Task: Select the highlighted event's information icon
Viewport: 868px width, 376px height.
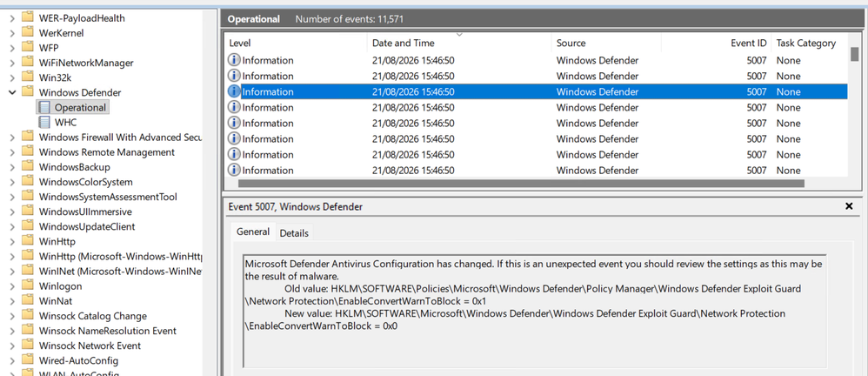Action: [x=234, y=92]
